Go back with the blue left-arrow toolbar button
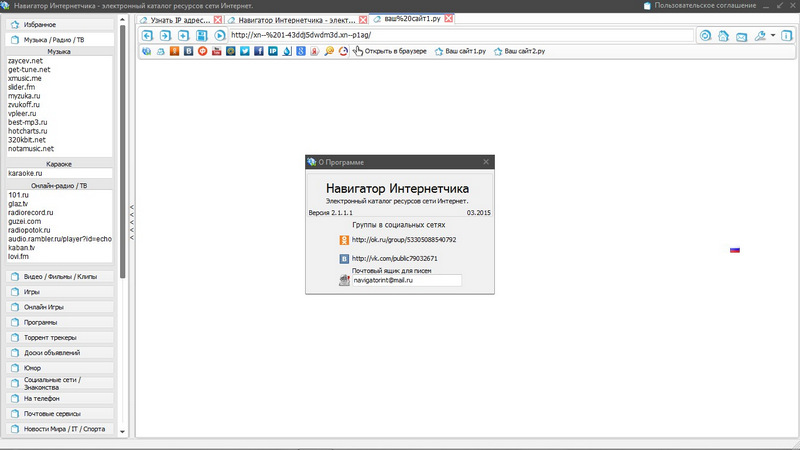The width and height of the screenshot is (800, 450). 147,35
